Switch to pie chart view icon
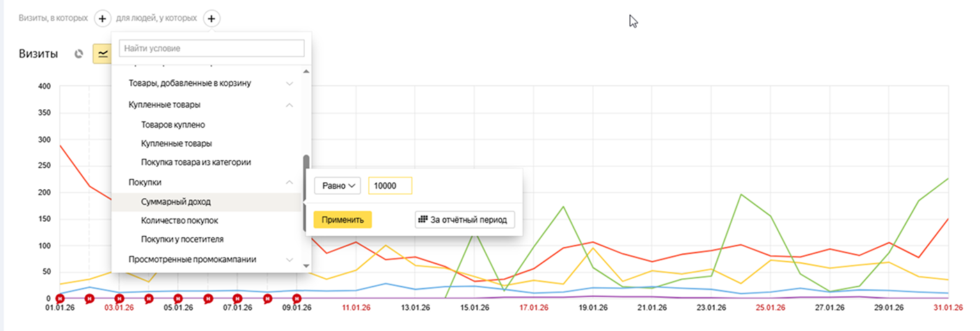980x331 pixels. pos(79,54)
